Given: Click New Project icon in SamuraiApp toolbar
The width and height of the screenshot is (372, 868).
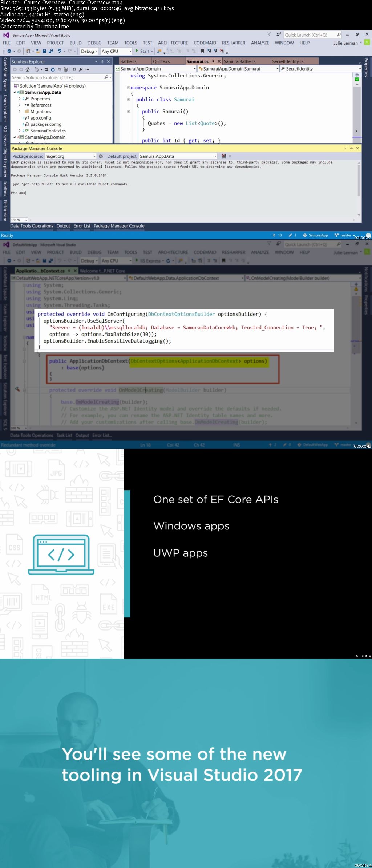Looking at the screenshot, I should 28,51.
